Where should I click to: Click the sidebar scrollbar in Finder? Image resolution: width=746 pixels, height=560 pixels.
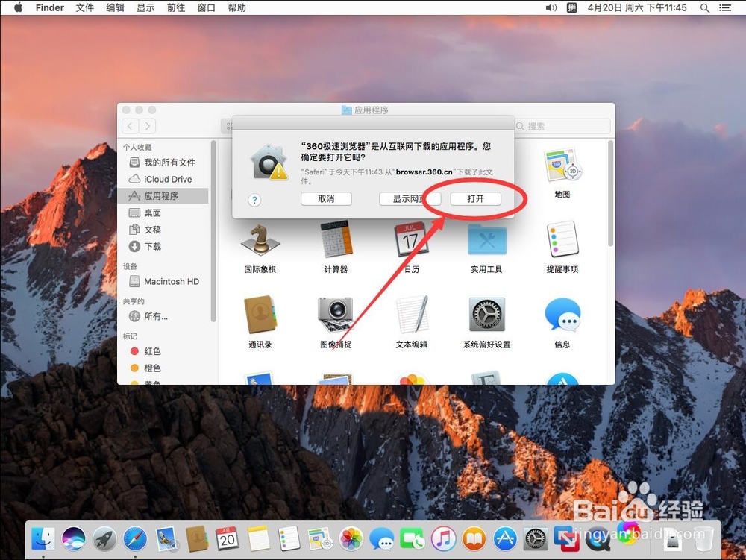tap(213, 231)
